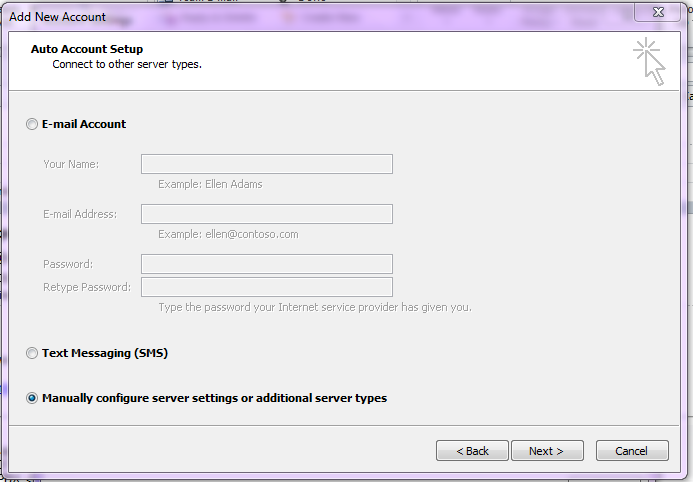Click the Your Name input field
The image size is (693, 482).
coord(267,164)
